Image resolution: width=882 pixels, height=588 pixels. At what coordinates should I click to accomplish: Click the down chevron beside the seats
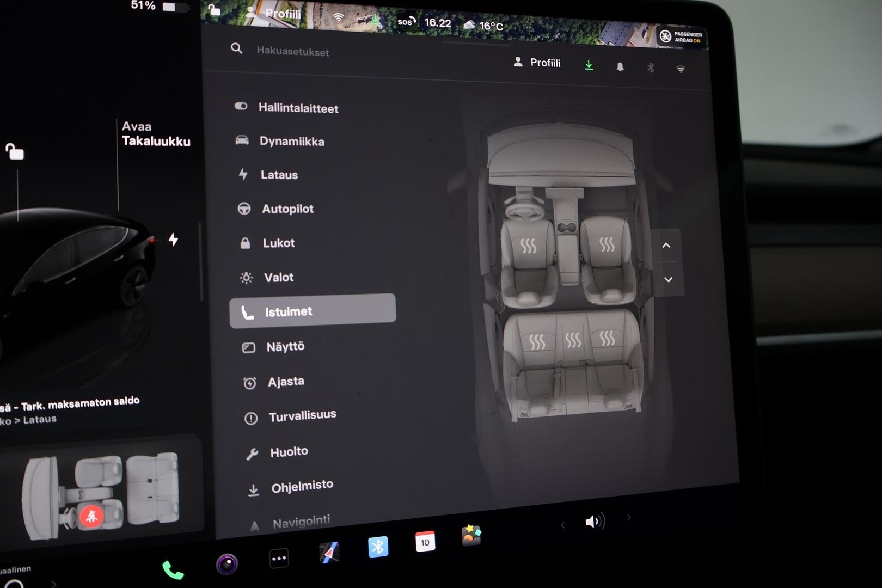[x=667, y=279]
